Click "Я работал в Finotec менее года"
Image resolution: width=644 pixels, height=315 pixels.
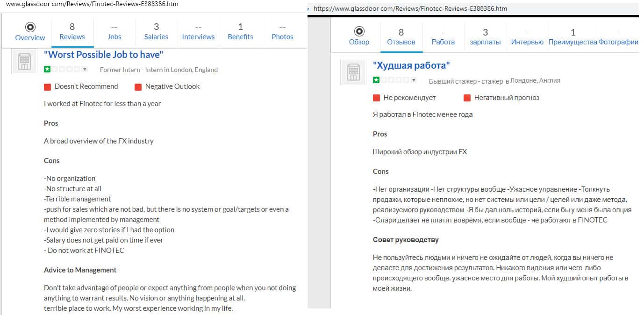point(422,115)
